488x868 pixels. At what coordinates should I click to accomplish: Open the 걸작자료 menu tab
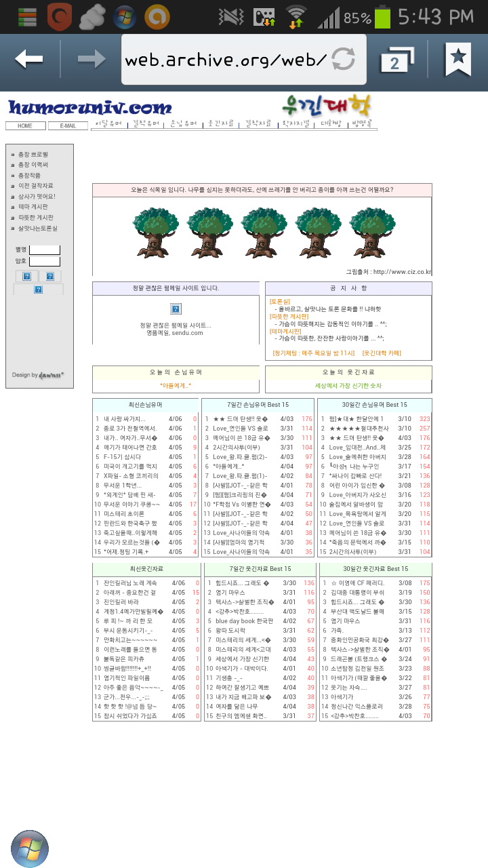[x=258, y=124]
